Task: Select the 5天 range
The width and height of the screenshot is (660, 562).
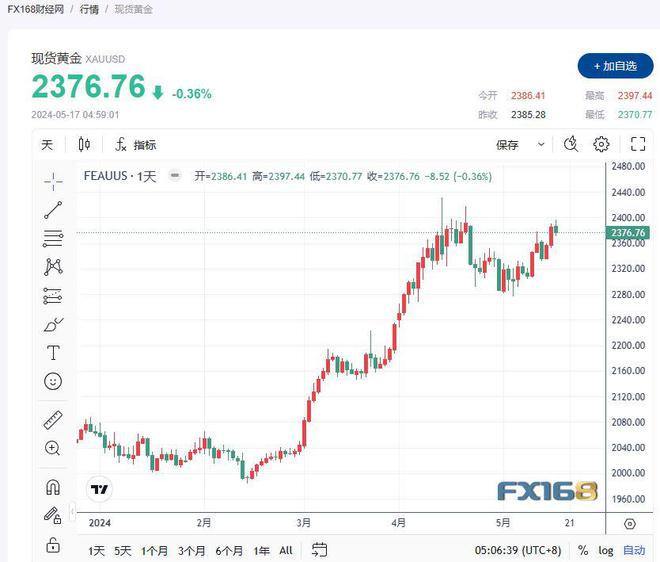Action: (122, 551)
